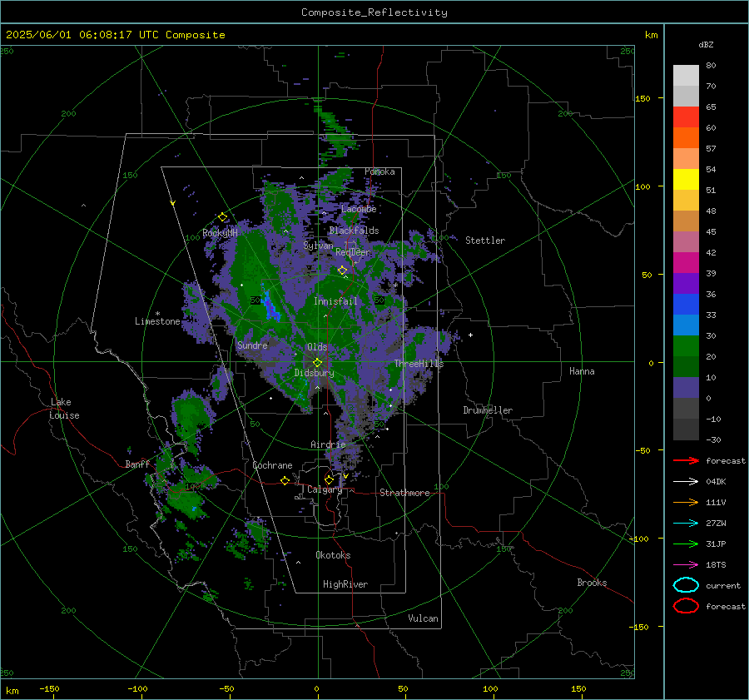This screenshot has height=700, width=749.
Task: Select the white 04DK arrow legend entry
Action: point(686,481)
